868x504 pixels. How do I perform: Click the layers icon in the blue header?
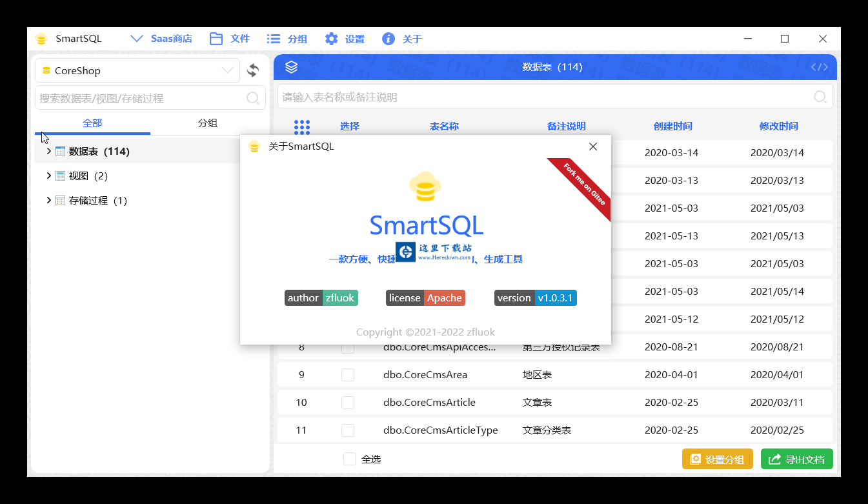coord(291,66)
